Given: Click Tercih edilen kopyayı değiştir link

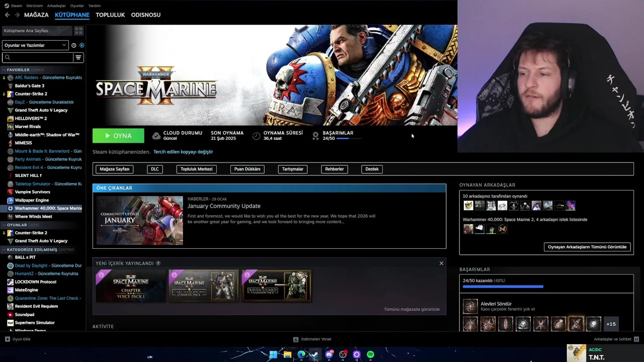Looking at the screenshot, I should point(183,152).
